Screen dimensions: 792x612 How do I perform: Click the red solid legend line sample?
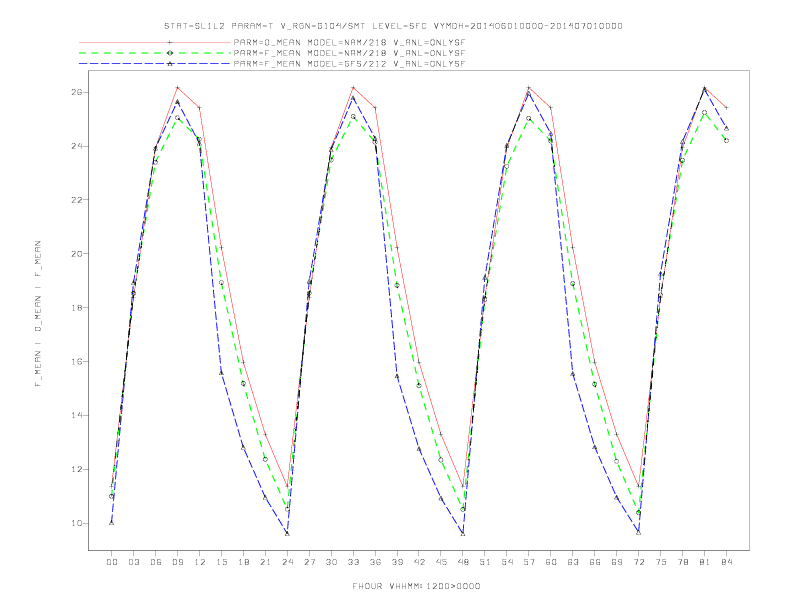pyautogui.click(x=155, y=42)
